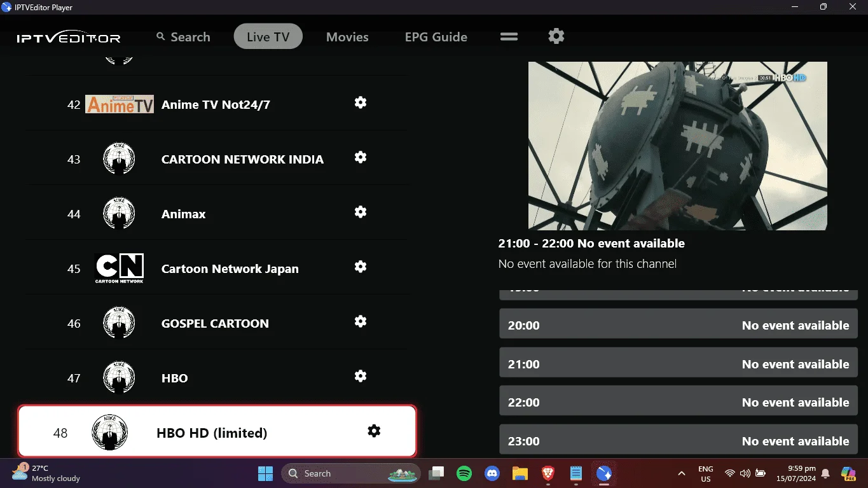The height and width of the screenshot is (488, 868).
Task: Open the hamburger menu in top bar
Action: coord(509,36)
